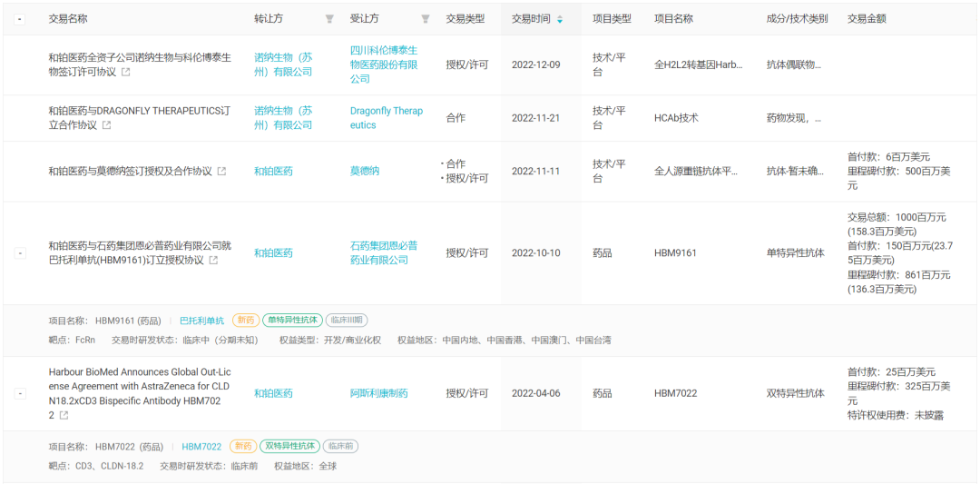
Task: Open external link for 科伦博泰 license agreement
Action: click(125, 72)
